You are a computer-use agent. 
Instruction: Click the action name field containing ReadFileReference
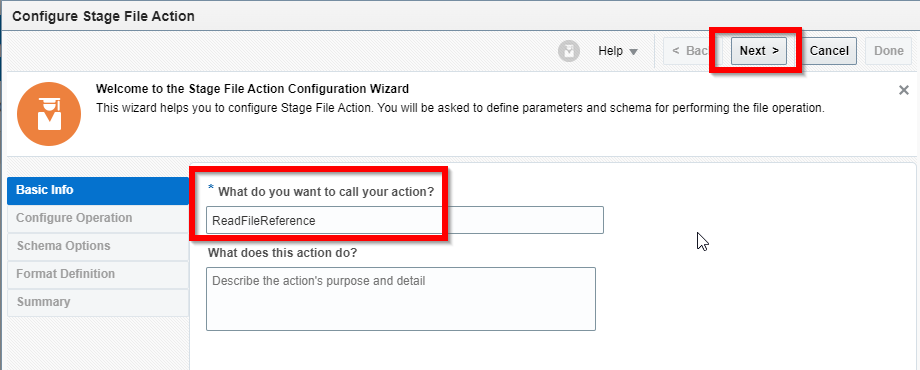[x=404, y=220]
